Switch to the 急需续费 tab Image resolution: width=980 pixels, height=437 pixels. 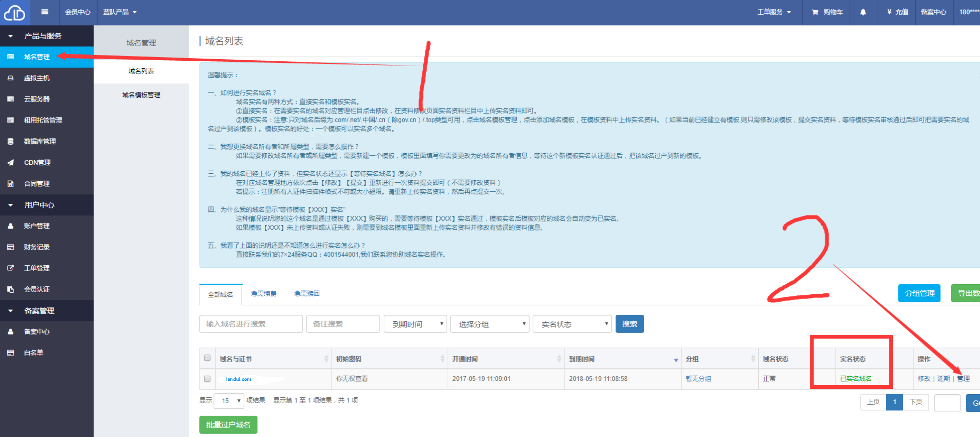pos(264,294)
